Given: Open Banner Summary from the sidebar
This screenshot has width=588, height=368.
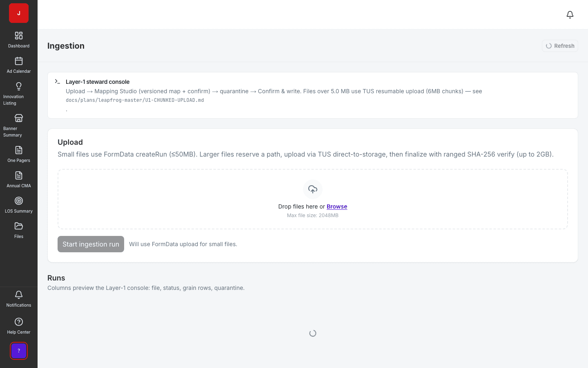Looking at the screenshot, I should [19, 126].
